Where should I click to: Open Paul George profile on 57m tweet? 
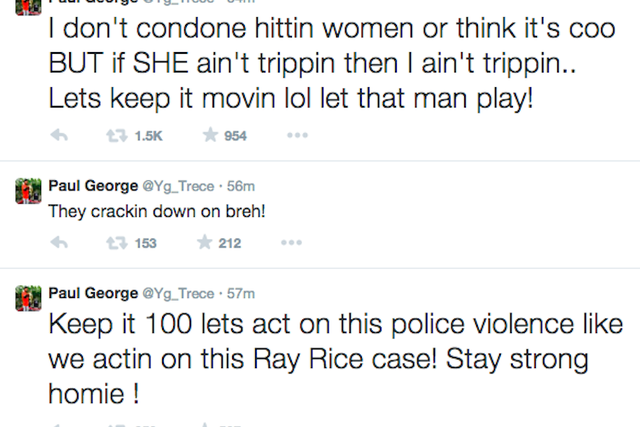[x=93, y=293]
